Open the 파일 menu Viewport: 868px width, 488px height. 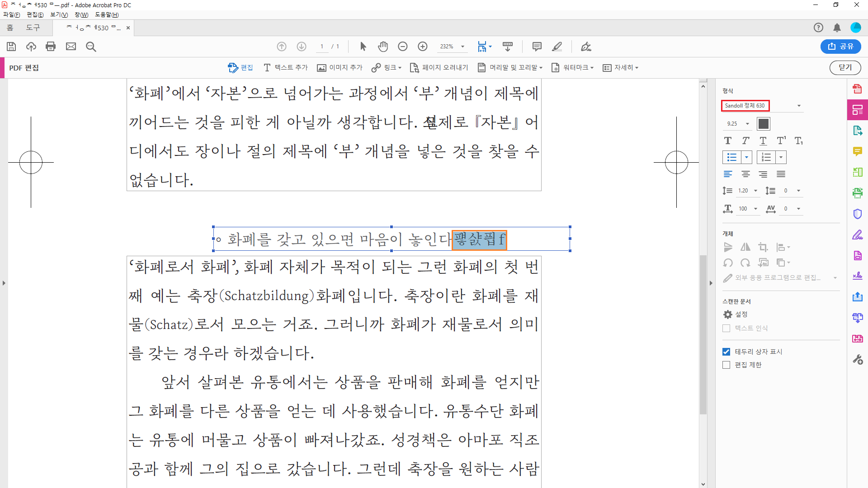click(x=11, y=15)
